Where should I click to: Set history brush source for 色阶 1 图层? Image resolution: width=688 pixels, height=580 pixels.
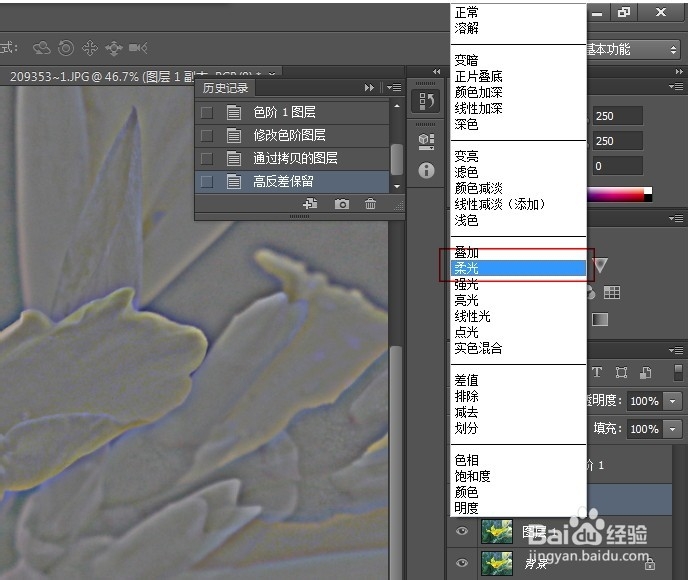(207, 113)
